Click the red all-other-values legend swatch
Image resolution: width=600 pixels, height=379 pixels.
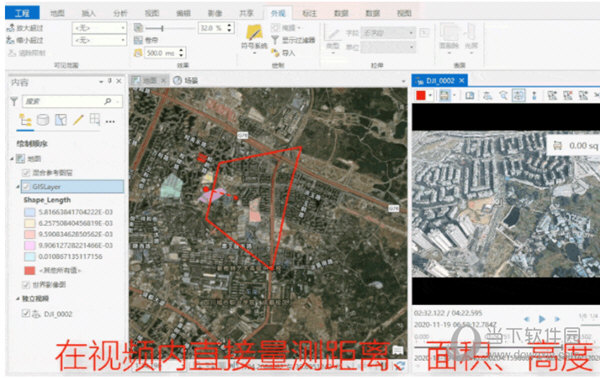pyautogui.click(x=30, y=270)
